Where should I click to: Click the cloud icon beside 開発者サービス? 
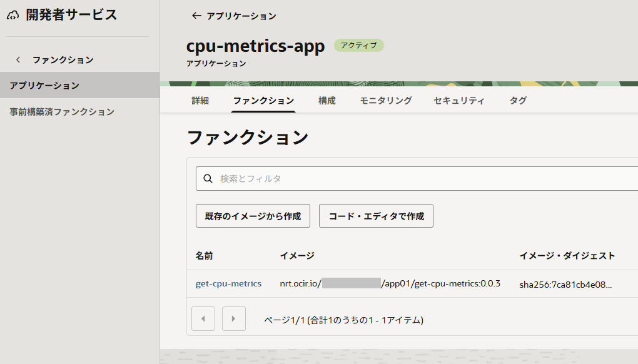(x=13, y=16)
